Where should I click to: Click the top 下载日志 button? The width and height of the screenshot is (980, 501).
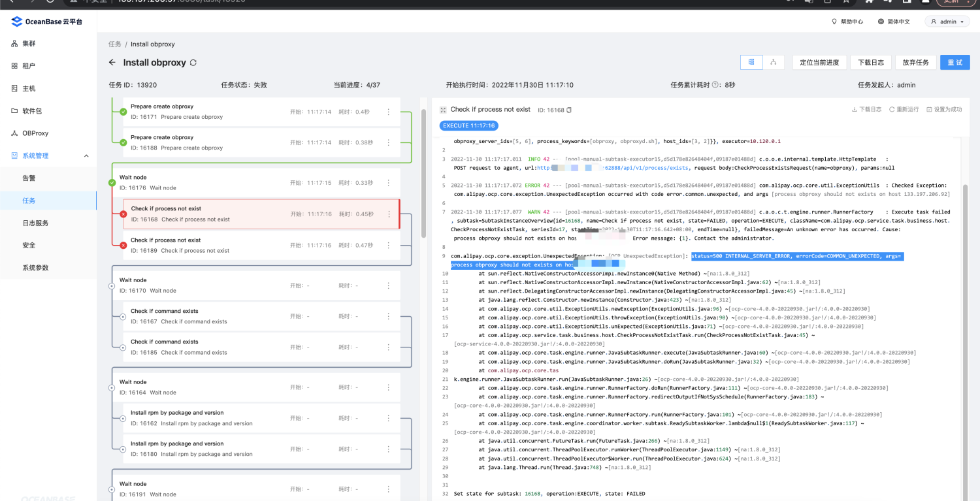click(872, 62)
